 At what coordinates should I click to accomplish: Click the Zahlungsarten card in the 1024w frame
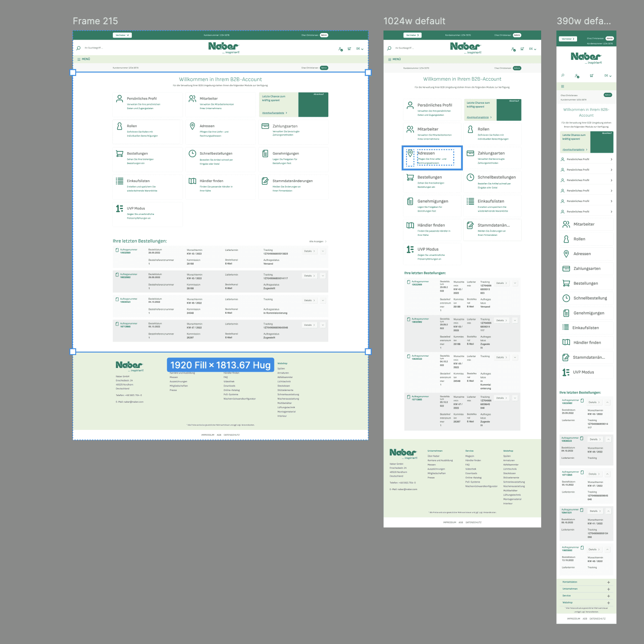[x=492, y=158]
